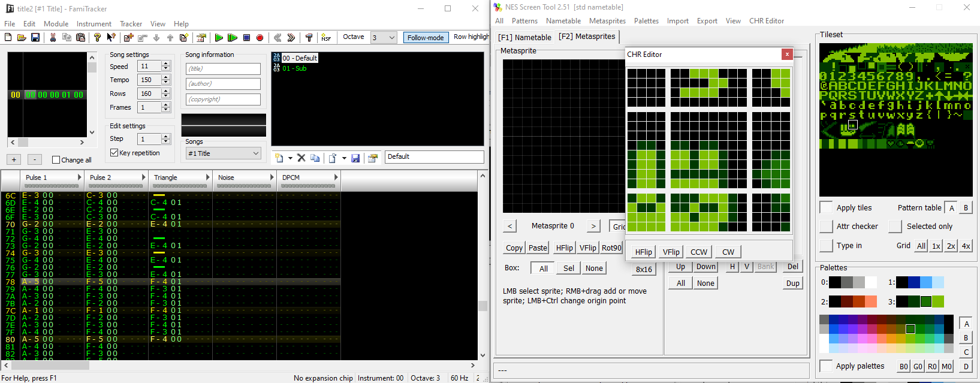
Task: Expand the Songs dropdown showing #1 Title
Action: point(256,153)
